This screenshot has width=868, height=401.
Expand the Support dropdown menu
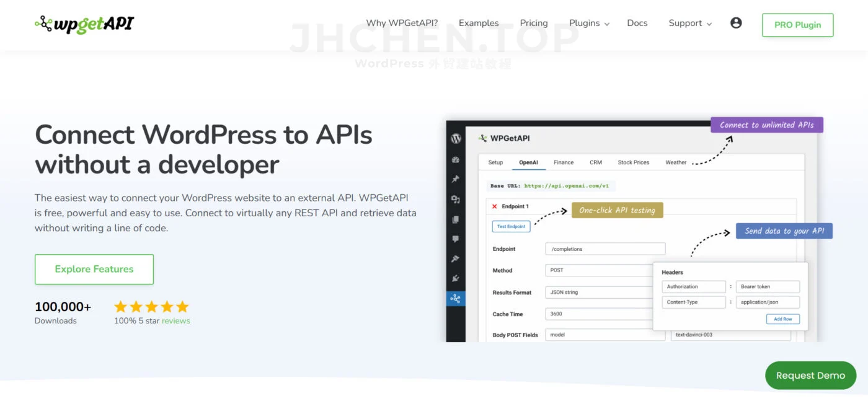[x=690, y=23]
